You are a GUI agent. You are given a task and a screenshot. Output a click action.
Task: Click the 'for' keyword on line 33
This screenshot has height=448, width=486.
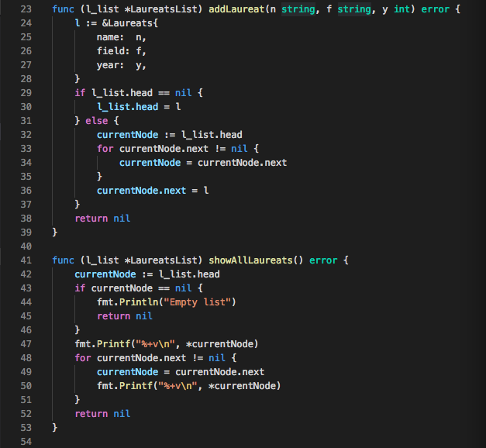coord(105,149)
